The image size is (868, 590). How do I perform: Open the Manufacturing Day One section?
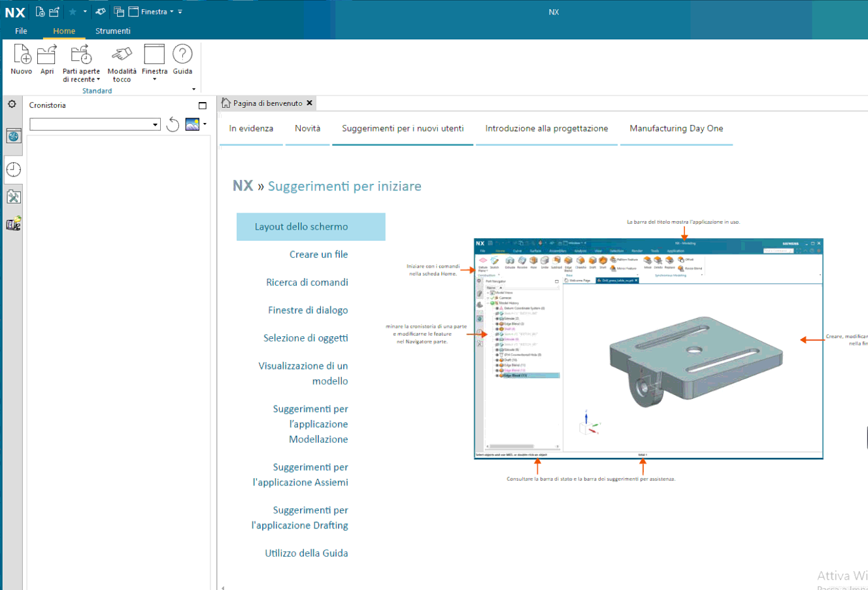tap(676, 128)
